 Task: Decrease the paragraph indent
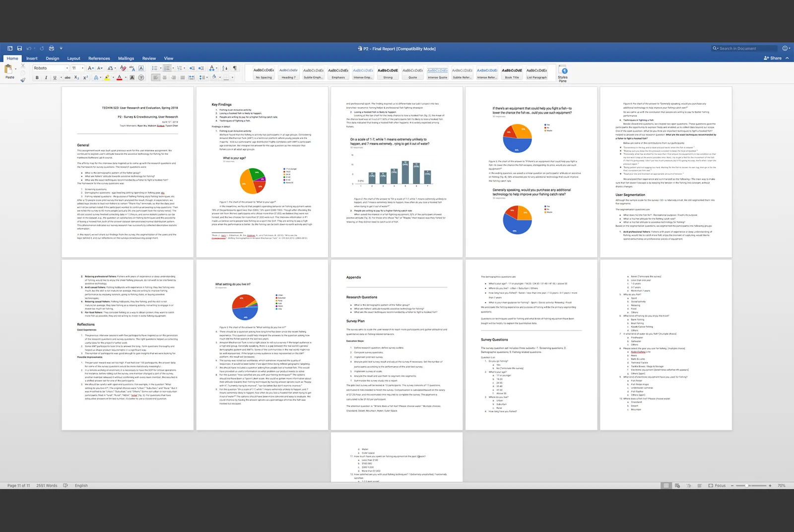click(x=192, y=68)
